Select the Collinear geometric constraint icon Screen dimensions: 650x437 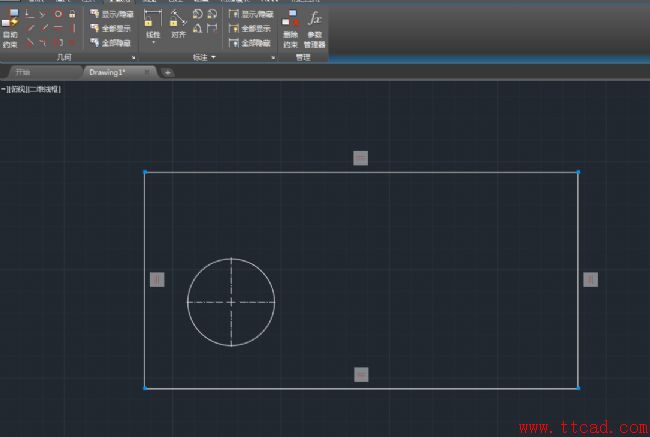pos(43,14)
